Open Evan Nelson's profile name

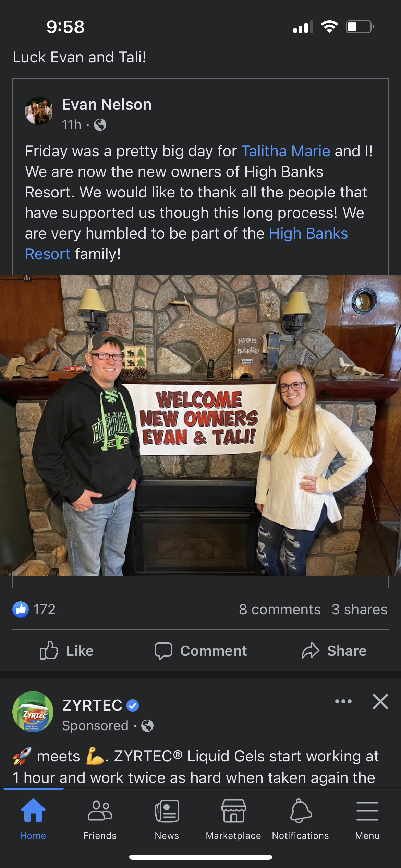pyautogui.click(x=107, y=105)
